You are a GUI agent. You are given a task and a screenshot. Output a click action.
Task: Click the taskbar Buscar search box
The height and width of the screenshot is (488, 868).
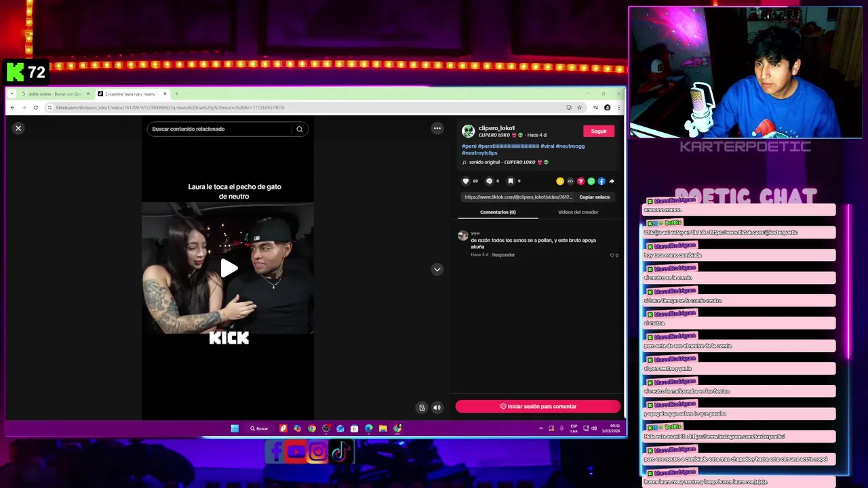[x=260, y=428]
